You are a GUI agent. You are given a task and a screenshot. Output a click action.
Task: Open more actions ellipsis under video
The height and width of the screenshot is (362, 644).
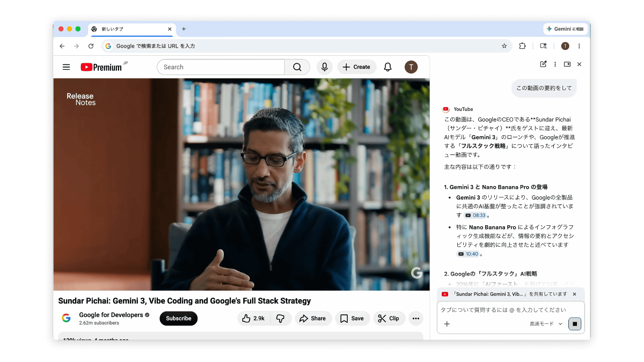click(x=415, y=319)
